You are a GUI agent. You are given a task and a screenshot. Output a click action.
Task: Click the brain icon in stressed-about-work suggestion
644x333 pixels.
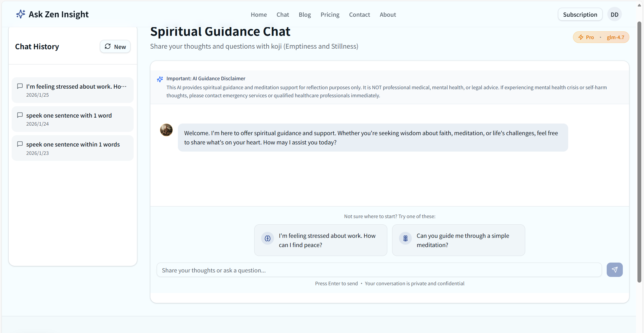click(x=267, y=238)
